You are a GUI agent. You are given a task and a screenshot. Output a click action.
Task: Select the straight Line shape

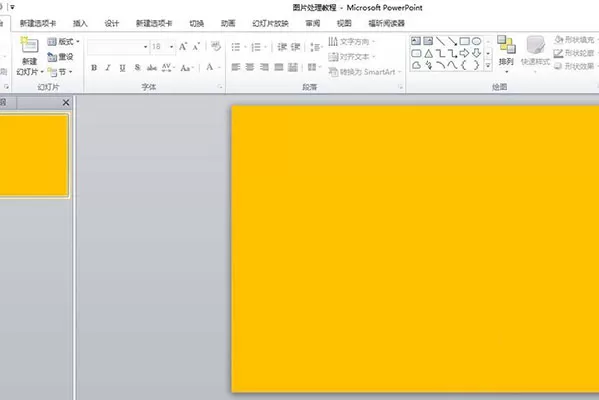point(440,41)
